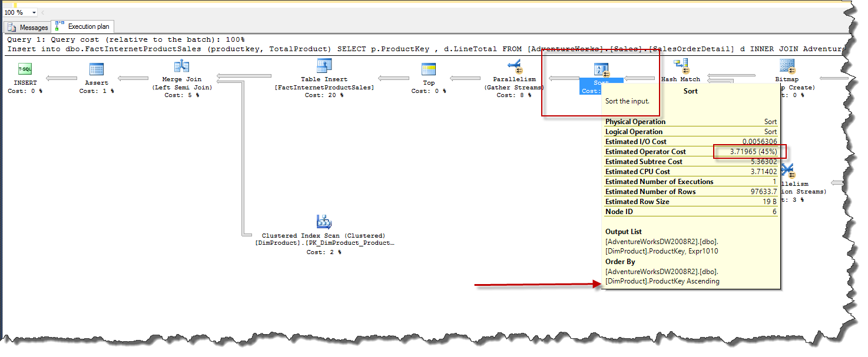This screenshot has height=357, width=868.
Task: Click the Parallelism Gather Streams icon
Action: pos(514,65)
